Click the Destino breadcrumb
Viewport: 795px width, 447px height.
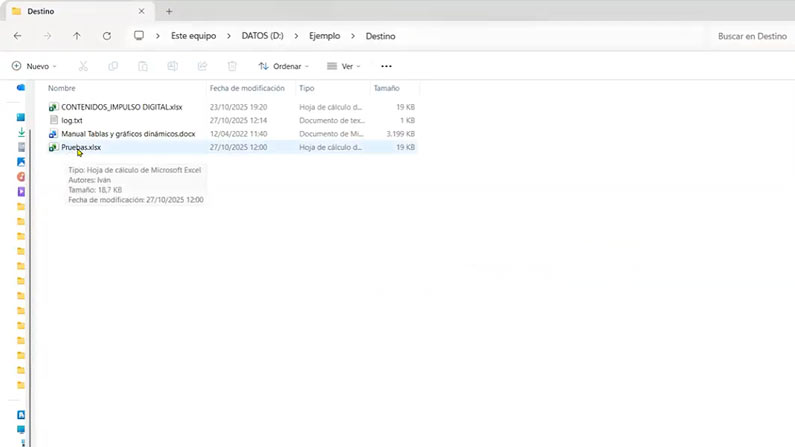pyautogui.click(x=380, y=36)
